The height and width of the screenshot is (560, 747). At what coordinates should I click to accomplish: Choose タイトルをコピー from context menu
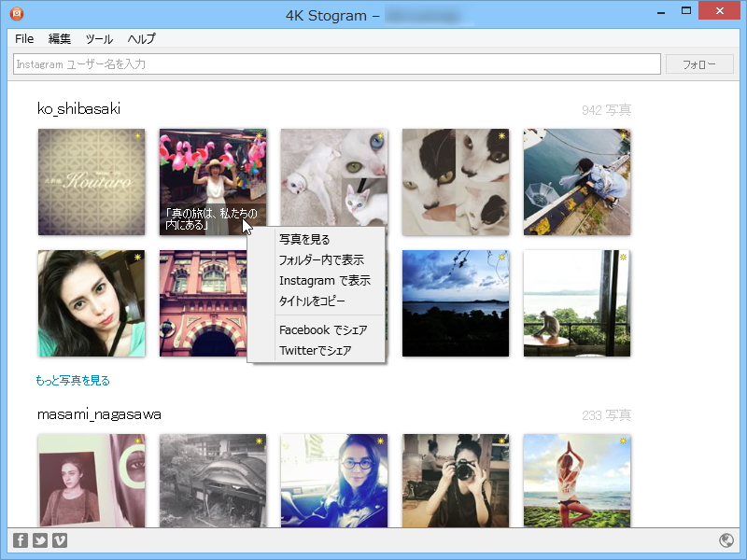pyautogui.click(x=316, y=301)
